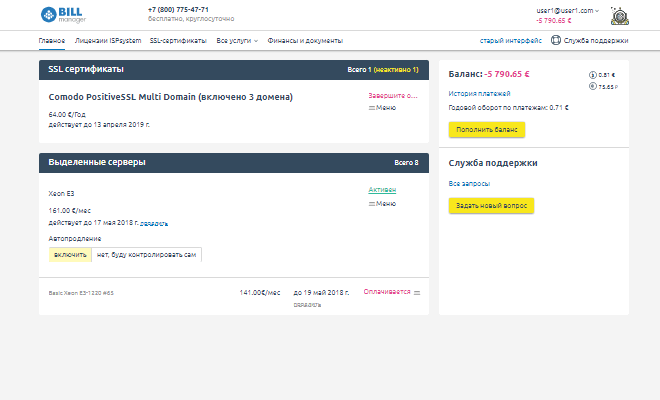Expand the user1@user1.com account dropdown
The width and height of the screenshot is (660, 400).
[x=567, y=11]
